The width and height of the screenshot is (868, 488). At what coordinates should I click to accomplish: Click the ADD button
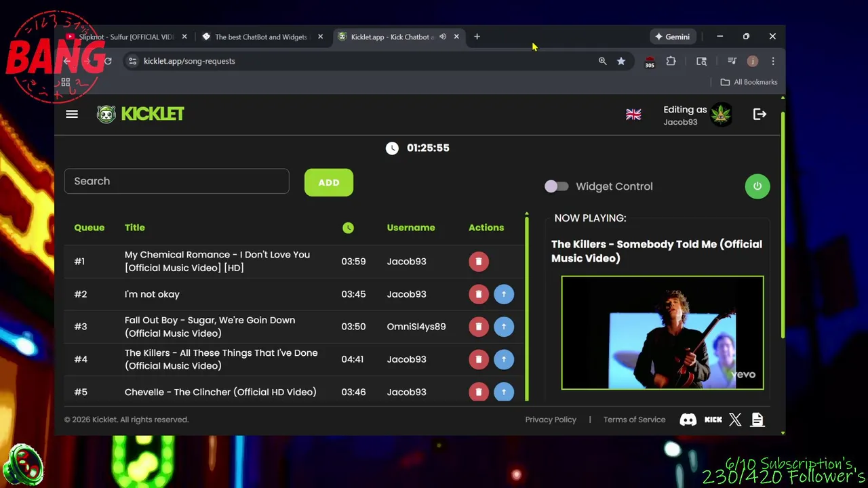coord(329,182)
